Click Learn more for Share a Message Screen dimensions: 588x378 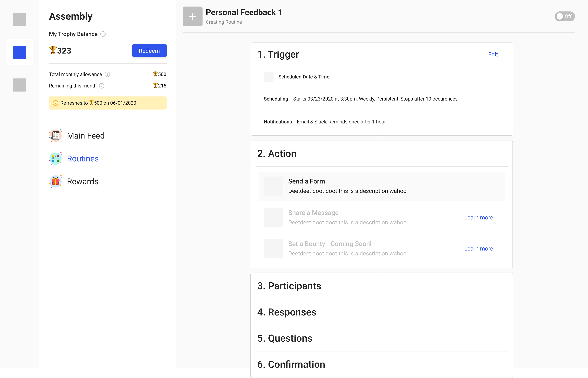point(478,217)
